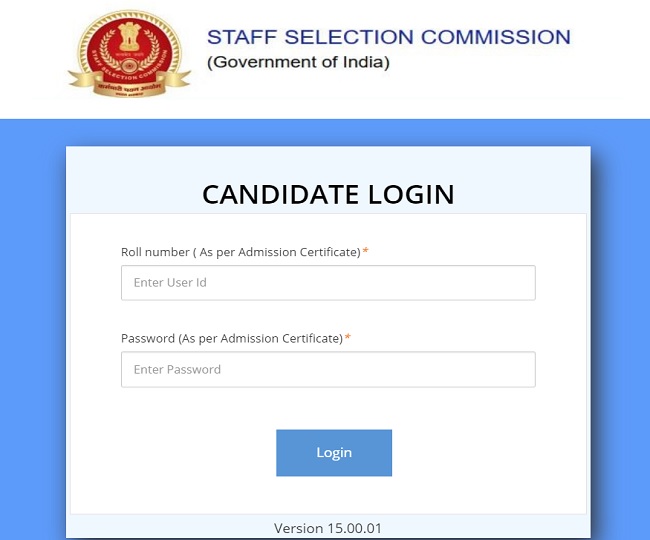The width and height of the screenshot is (650, 540).
Task: Click the blue background left of the login card
Action: tap(32, 330)
